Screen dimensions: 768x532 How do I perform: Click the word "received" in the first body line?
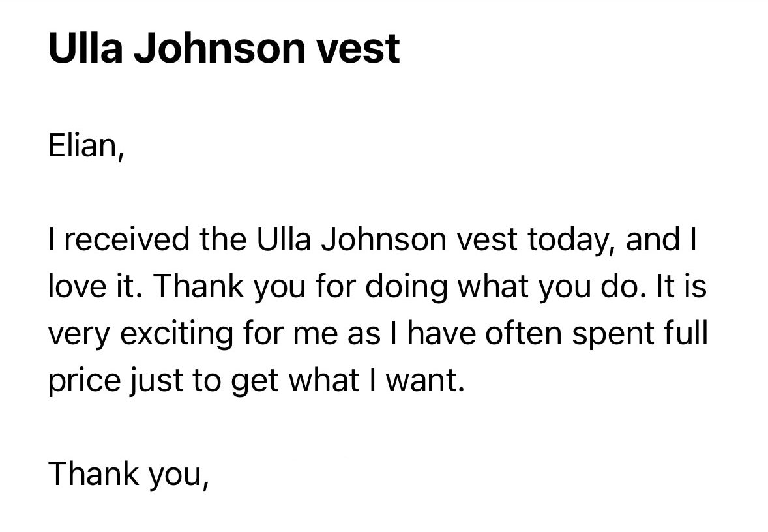click(x=126, y=239)
